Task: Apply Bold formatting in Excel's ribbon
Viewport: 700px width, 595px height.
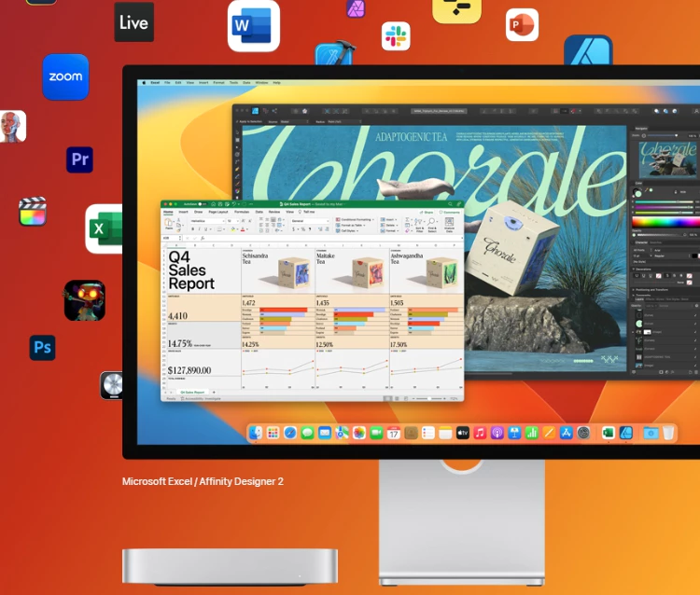Action: tap(193, 229)
